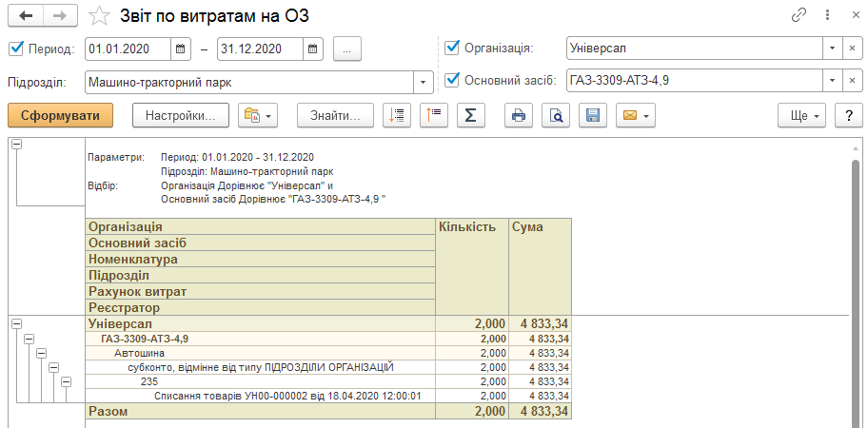Click Підрозділ field Машино-тракторний парк
The image size is (868, 428).
[249, 83]
